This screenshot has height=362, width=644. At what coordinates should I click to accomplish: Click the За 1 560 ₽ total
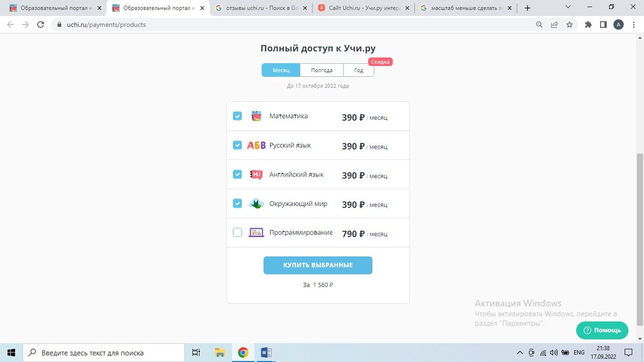coord(318,285)
